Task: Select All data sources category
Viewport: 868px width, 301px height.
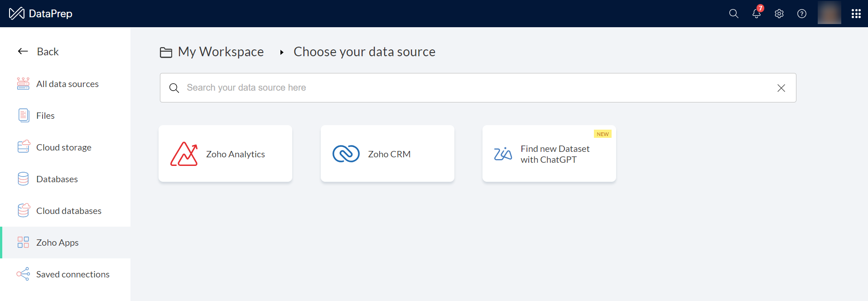Action: [x=67, y=84]
